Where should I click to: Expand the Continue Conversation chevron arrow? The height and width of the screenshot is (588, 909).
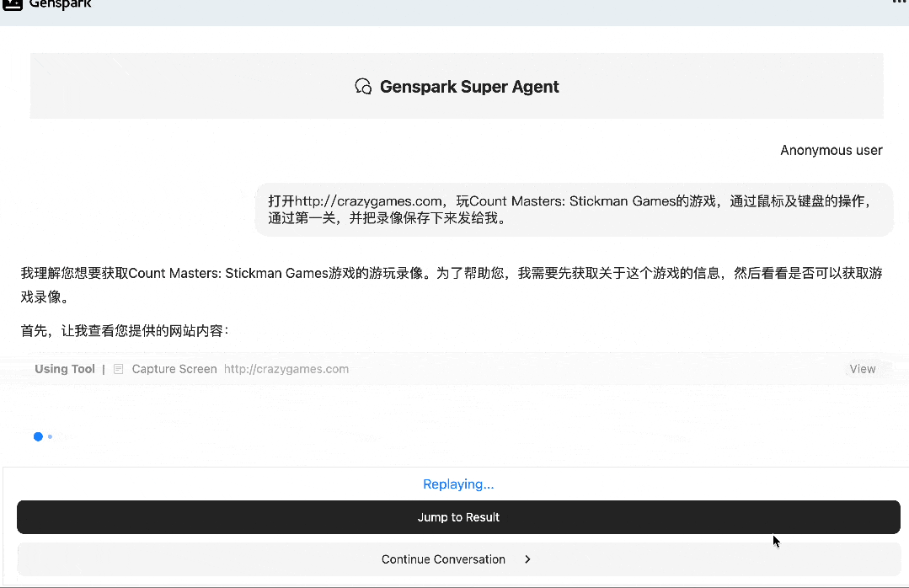[x=527, y=559]
